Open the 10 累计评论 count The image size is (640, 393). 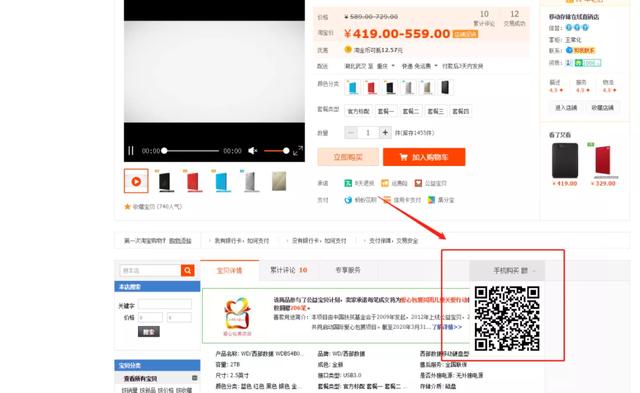pos(484,18)
